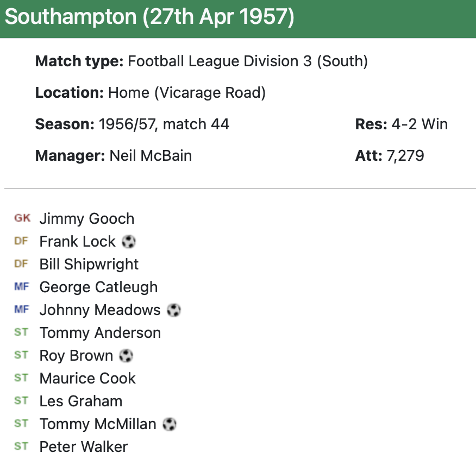Click the DF position badge for Bill Shipwright

pos(21,264)
